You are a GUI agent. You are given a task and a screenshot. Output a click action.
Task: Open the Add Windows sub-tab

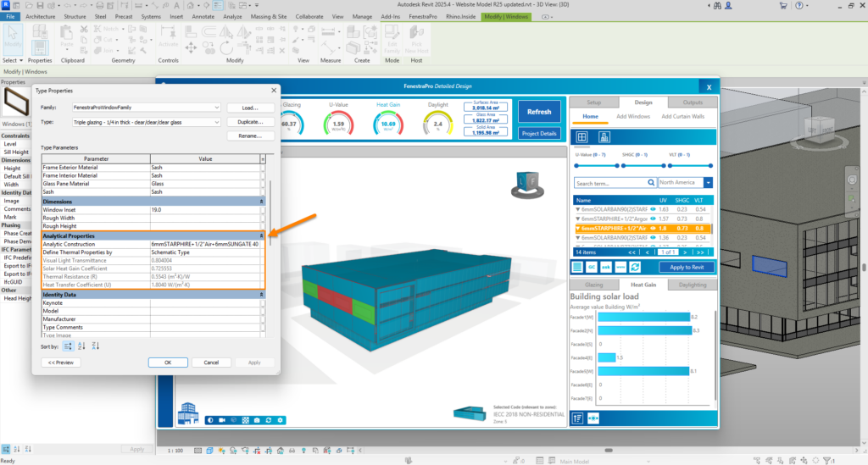[632, 117]
